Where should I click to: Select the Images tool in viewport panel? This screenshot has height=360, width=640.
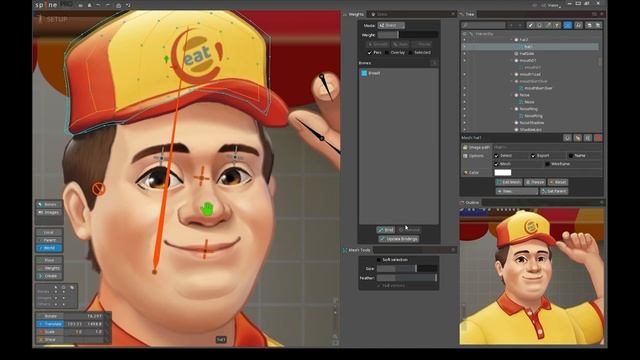tap(49, 212)
